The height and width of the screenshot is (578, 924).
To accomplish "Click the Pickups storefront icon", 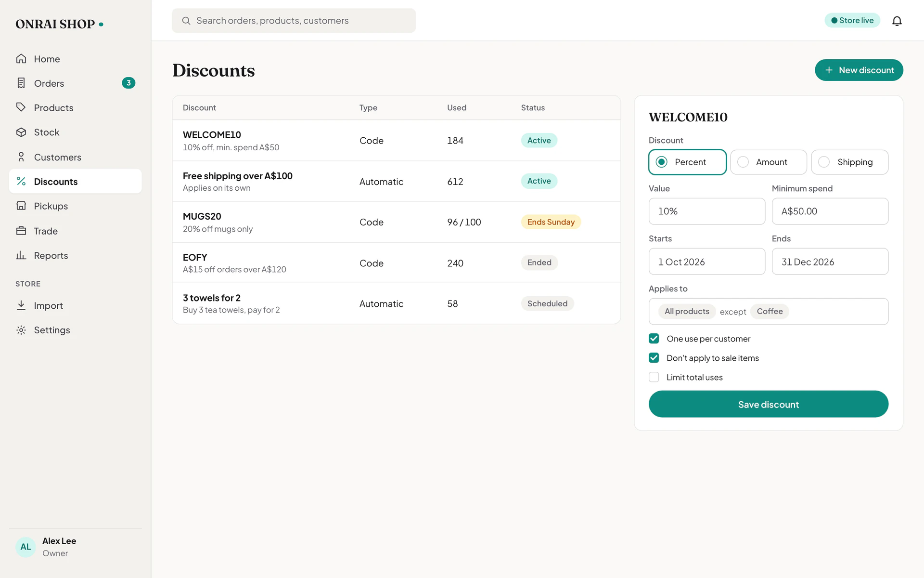I will click(21, 206).
